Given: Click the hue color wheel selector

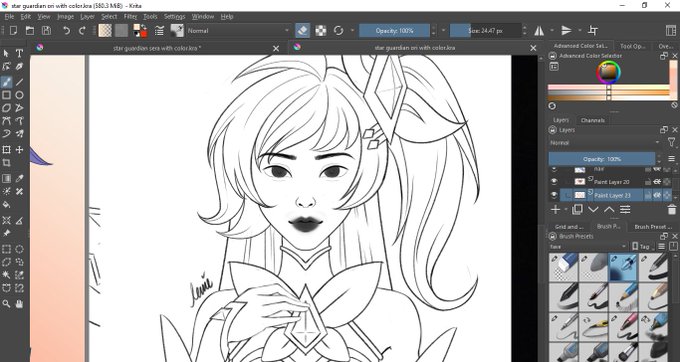Looking at the screenshot, I should point(608,72).
